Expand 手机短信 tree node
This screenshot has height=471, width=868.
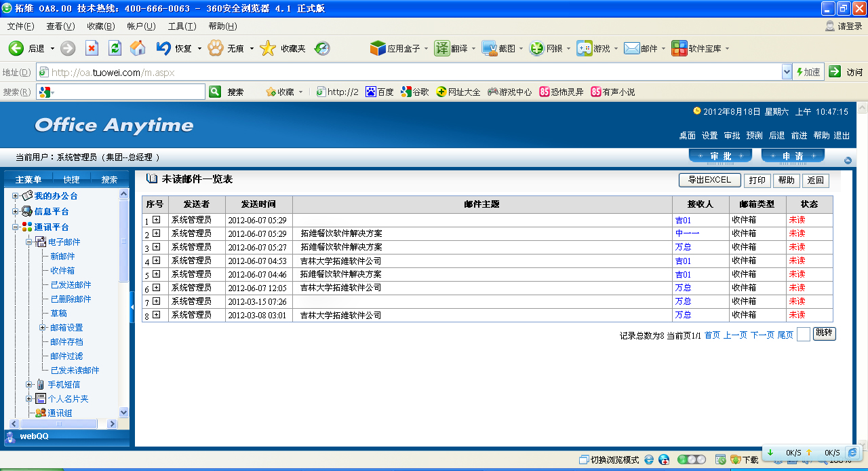point(29,385)
